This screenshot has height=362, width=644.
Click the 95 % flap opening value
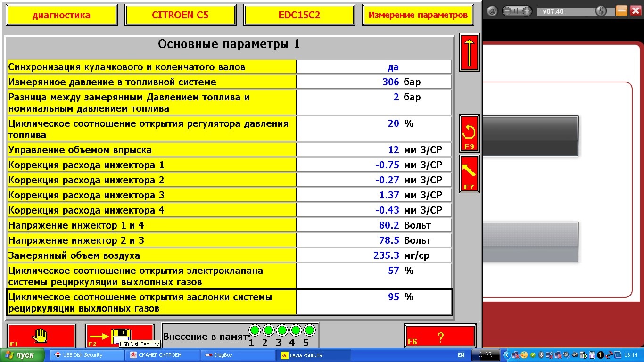point(401,297)
